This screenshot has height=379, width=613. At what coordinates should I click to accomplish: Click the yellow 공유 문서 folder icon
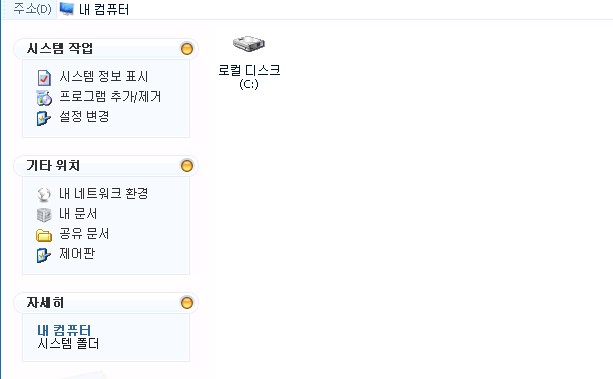[x=44, y=235]
